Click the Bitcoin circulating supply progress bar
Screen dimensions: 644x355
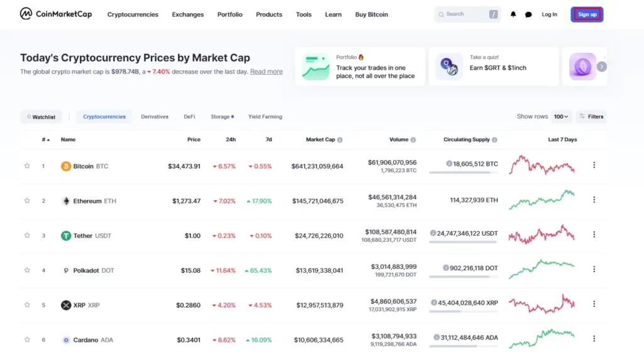click(x=464, y=172)
